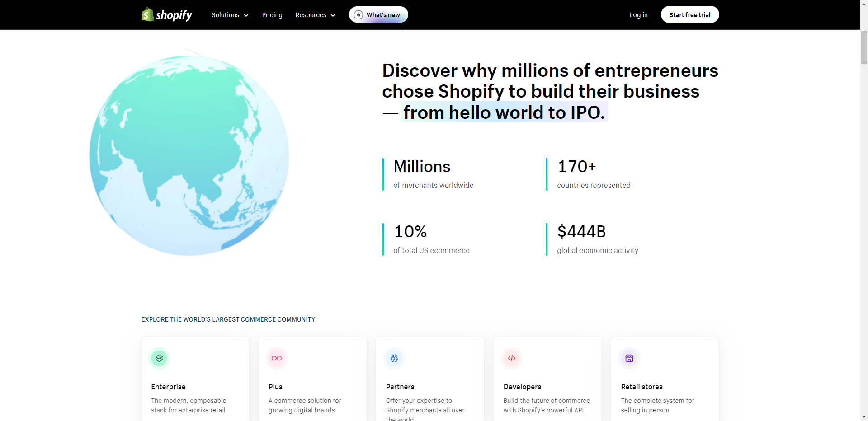This screenshot has height=421, width=868.
Task: Click the Plus infinity icon
Action: pyautogui.click(x=277, y=358)
